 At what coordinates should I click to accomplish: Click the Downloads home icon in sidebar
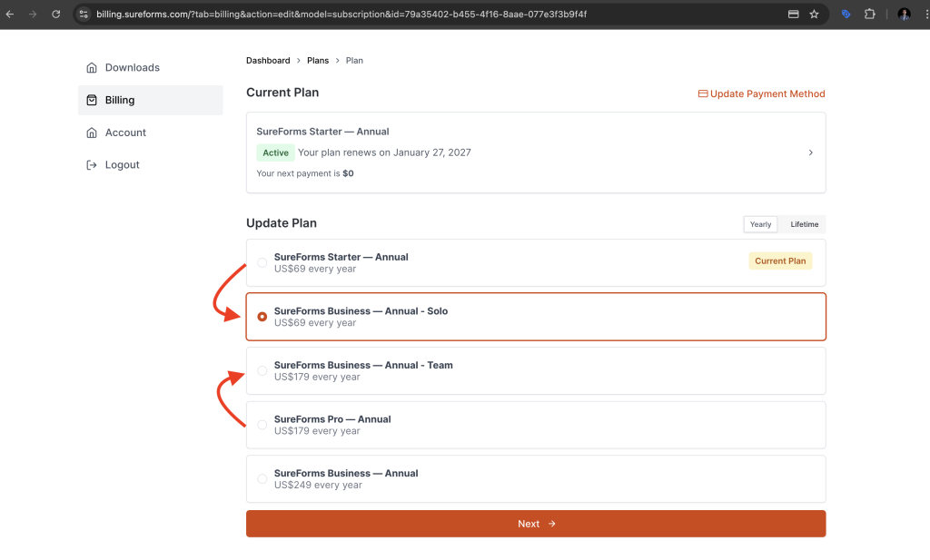click(x=92, y=68)
